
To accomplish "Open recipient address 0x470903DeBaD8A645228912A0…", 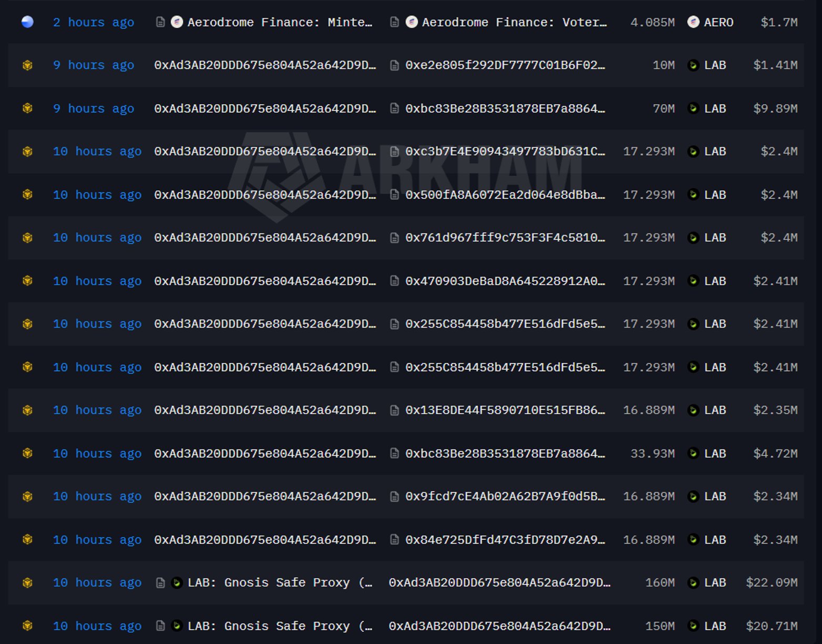I will (x=505, y=281).
